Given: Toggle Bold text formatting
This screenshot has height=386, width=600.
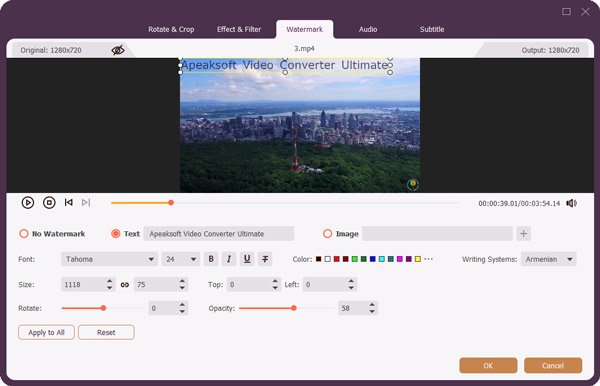Looking at the screenshot, I should click(211, 259).
